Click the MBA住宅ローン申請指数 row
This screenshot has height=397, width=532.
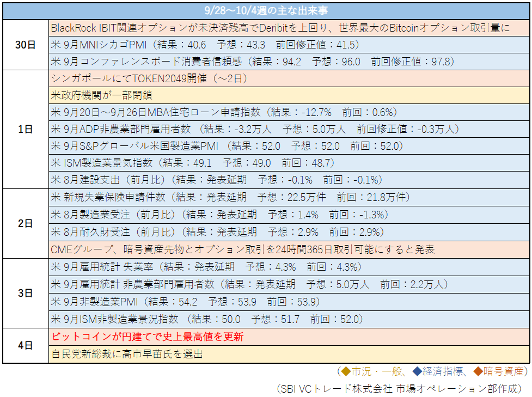[x=289, y=112]
